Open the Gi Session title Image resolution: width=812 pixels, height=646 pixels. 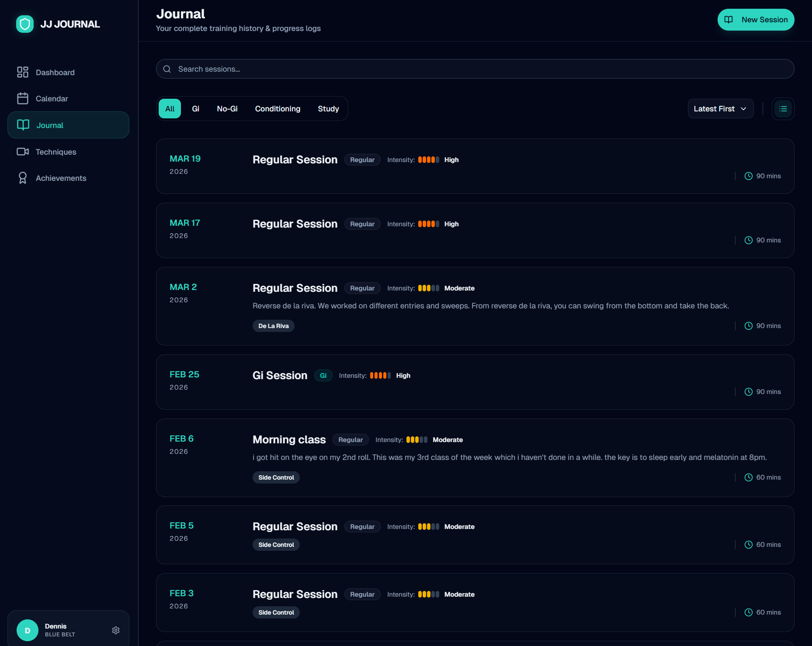[x=280, y=376]
